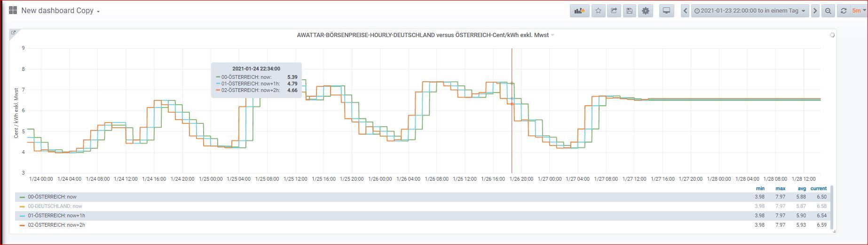The width and height of the screenshot is (868, 245).
Task: Sort legend by avg column
Action: 802,189
